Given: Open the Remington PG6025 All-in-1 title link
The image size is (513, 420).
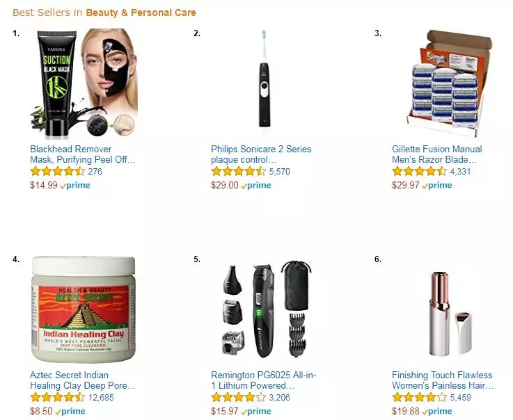Looking at the screenshot, I should point(263,380).
